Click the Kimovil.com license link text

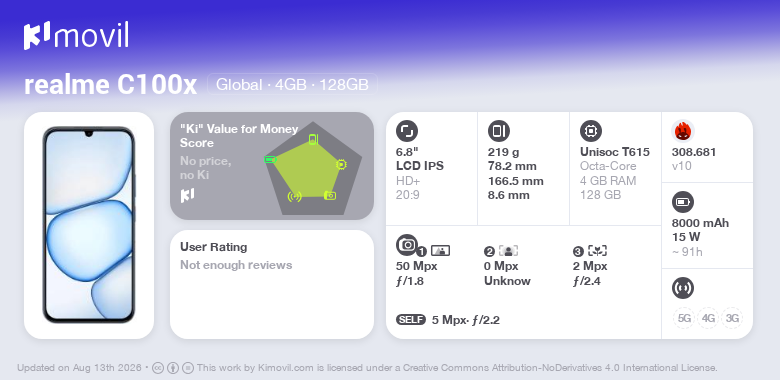286,368
